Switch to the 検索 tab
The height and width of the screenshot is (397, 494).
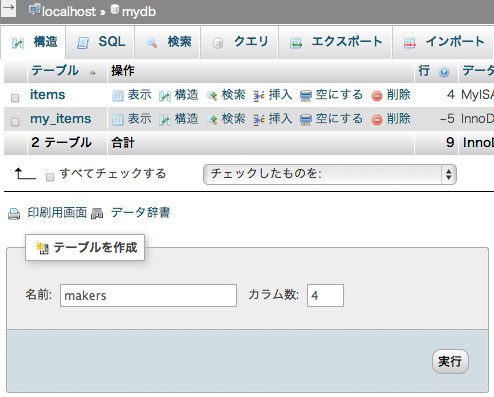tap(167, 42)
